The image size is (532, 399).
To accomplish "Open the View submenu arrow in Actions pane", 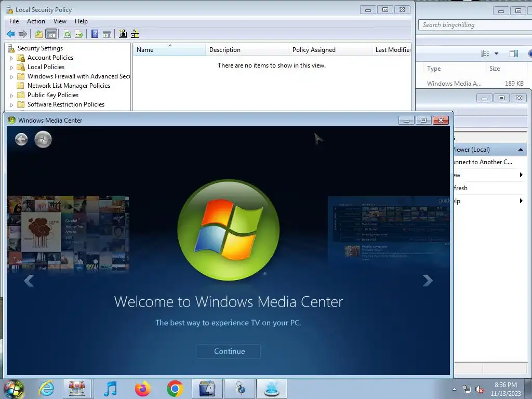I will click(x=521, y=175).
